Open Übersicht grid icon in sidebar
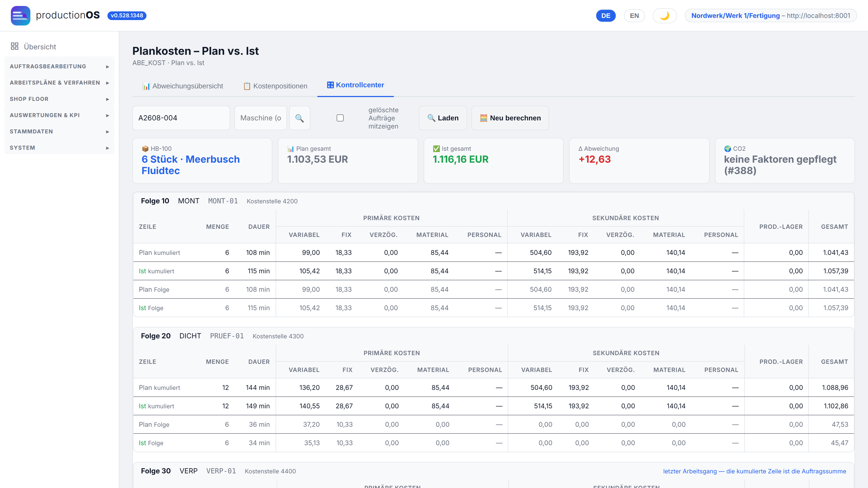 pyautogui.click(x=14, y=46)
